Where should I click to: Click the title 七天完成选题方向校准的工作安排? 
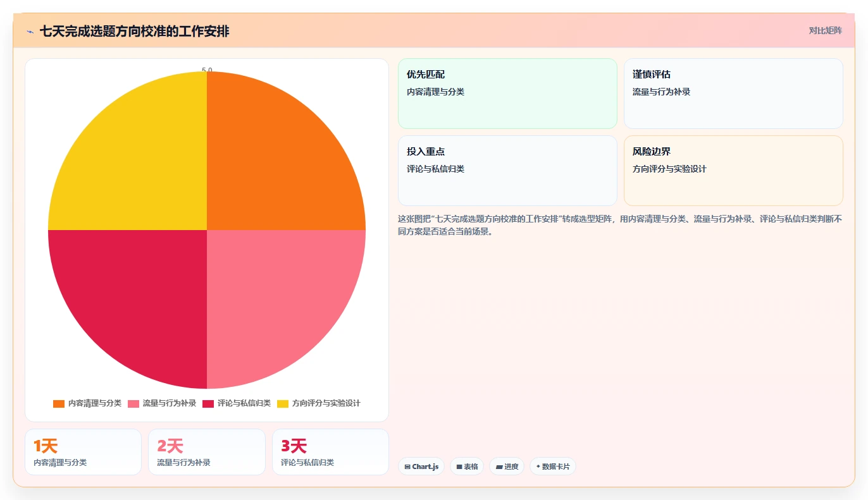pyautogui.click(x=134, y=32)
